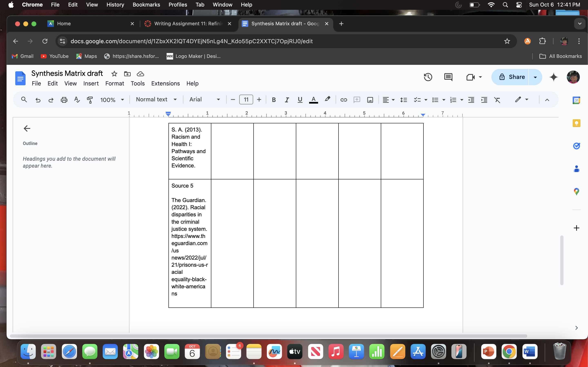Select the text color swatch

[313, 99]
